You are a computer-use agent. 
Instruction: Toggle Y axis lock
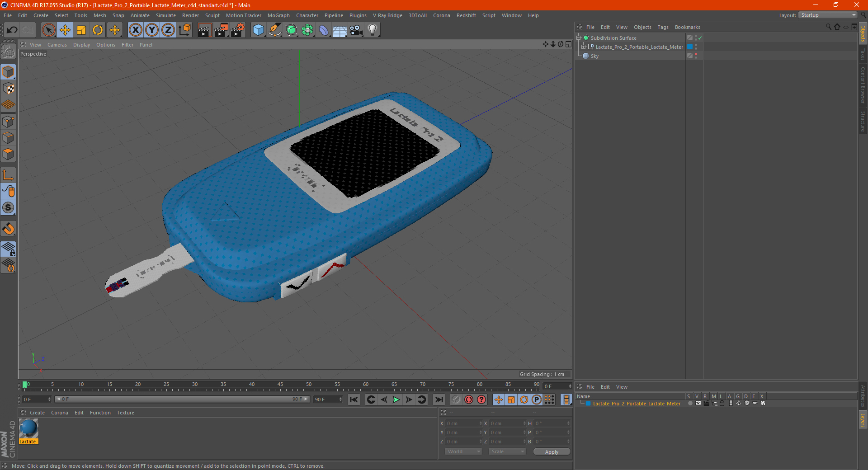tap(152, 30)
